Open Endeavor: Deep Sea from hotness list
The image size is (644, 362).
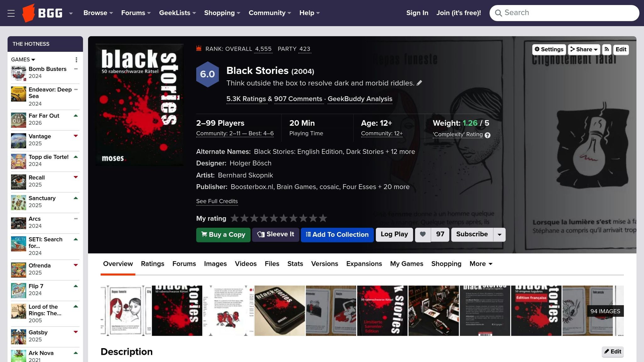coord(50,93)
